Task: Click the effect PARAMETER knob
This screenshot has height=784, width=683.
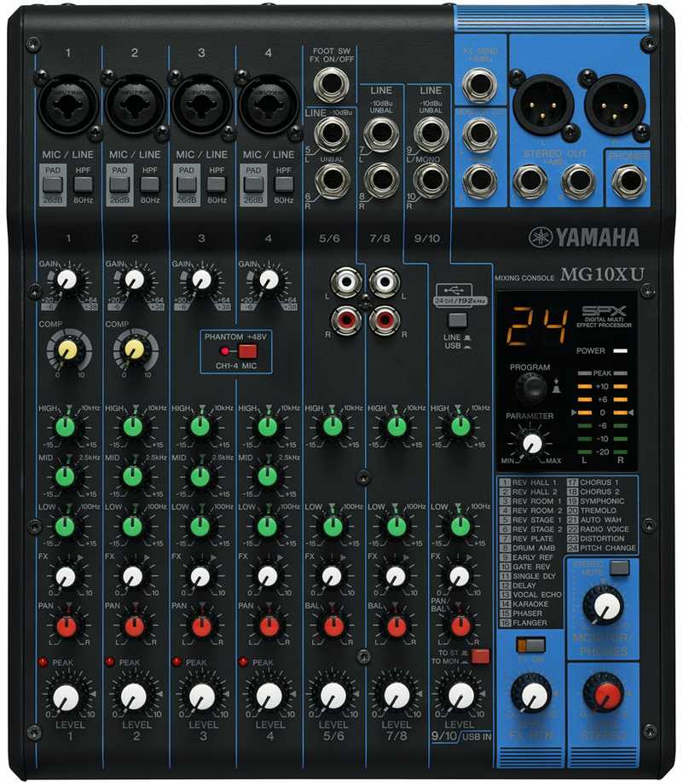Action: (532, 443)
